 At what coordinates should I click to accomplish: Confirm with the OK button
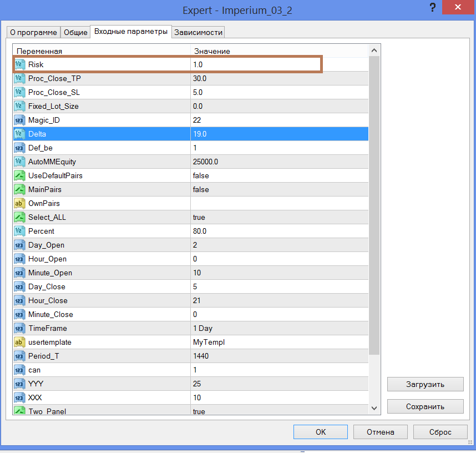(321, 432)
